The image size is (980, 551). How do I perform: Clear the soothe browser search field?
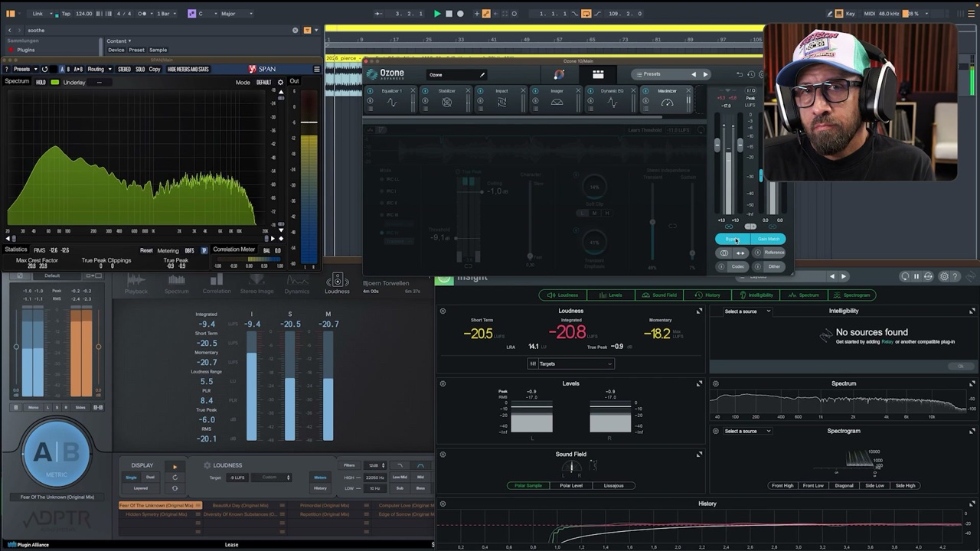pos(296,30)
